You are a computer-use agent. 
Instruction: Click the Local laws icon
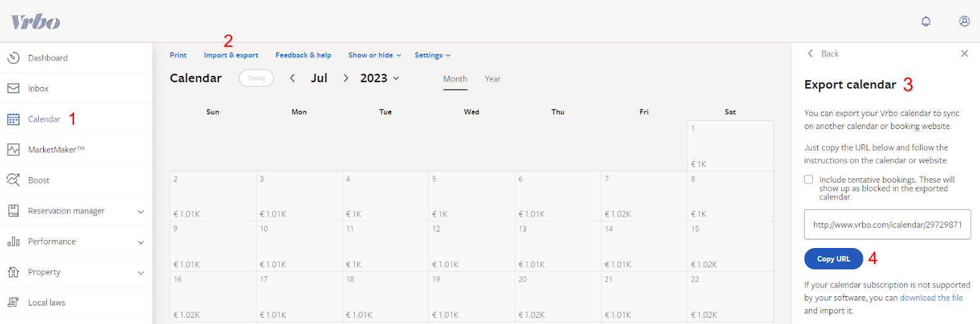(x=14, y=302)
